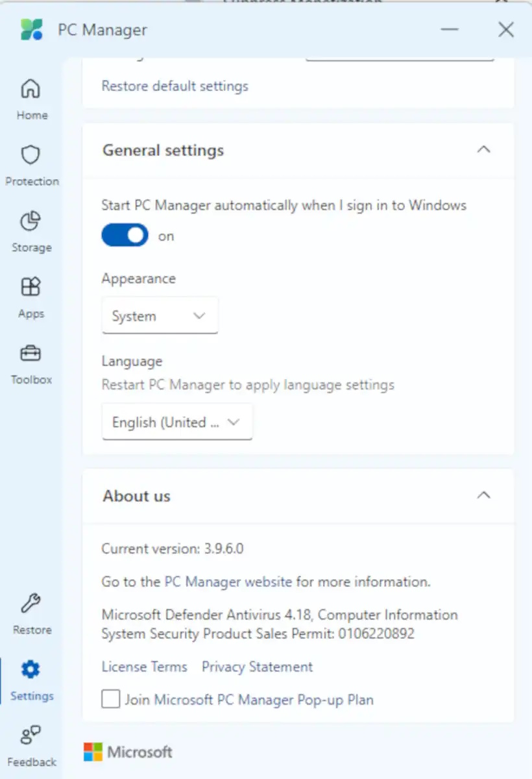This screenshot has height=779, width=532.
Task: Minimize the PC Manager window
Action: [x=450, y=30]
